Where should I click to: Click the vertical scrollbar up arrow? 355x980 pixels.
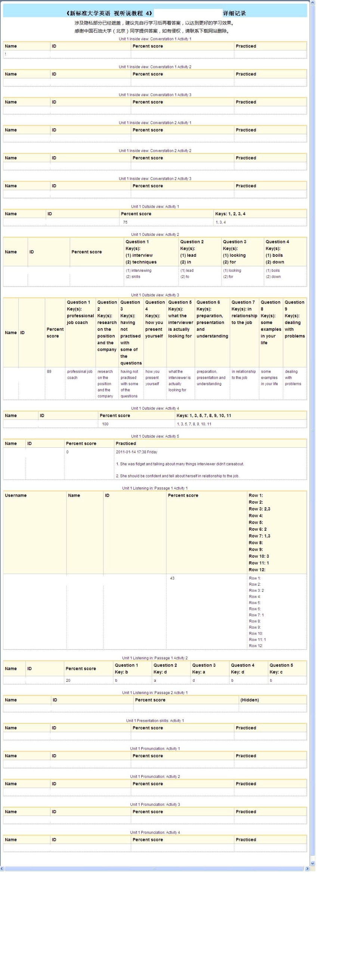pyautogui.click(x=312, y=3)
